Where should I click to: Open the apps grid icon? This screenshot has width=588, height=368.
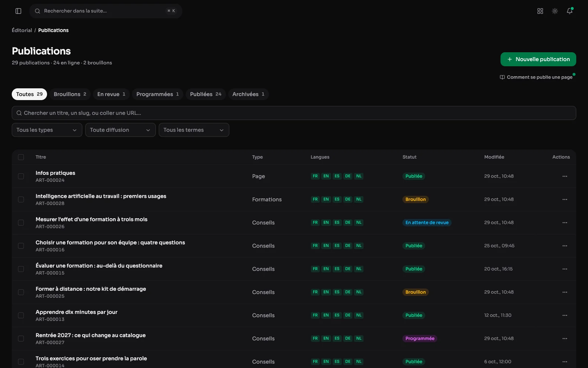click(540, 11)
